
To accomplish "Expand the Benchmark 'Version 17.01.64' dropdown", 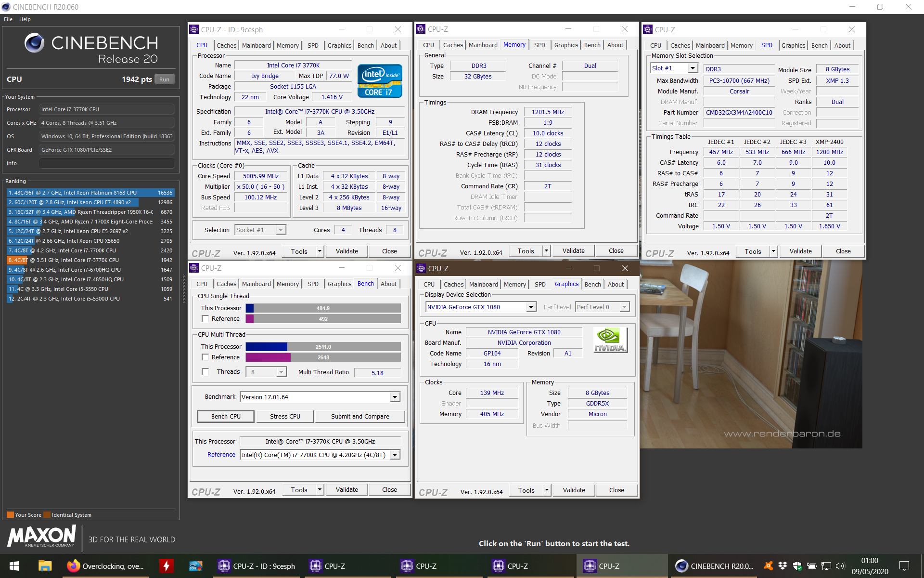I will (x=395, y=397).
